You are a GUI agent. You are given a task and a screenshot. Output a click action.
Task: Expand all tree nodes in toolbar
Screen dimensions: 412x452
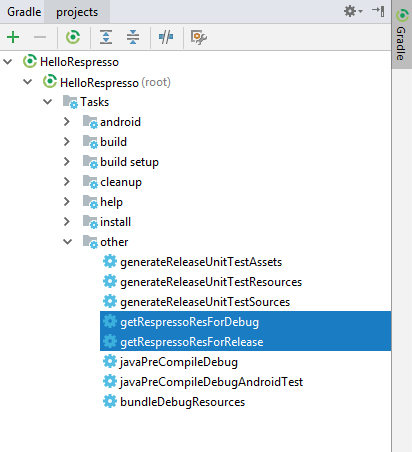point(106,37)
